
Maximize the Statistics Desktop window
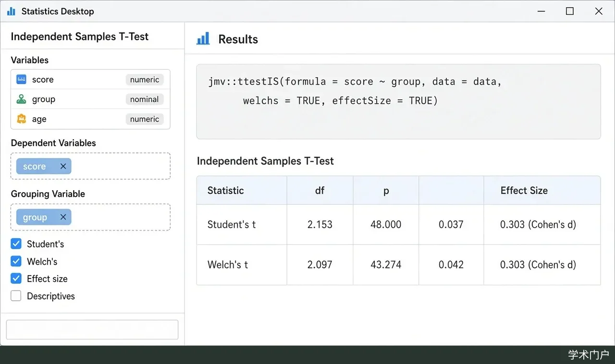point(570,11)
